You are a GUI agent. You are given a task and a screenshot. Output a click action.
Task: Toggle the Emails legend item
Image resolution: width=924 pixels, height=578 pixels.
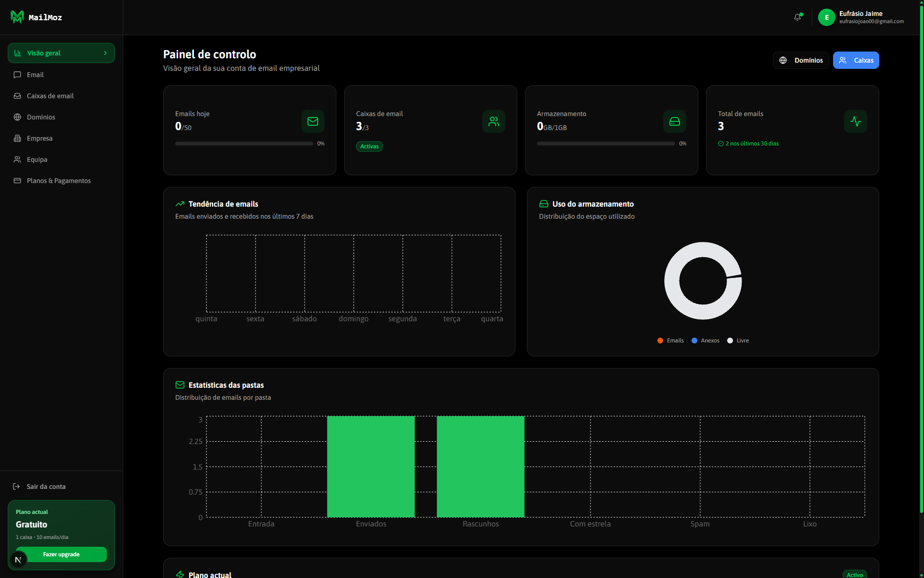tap(670, 341)
